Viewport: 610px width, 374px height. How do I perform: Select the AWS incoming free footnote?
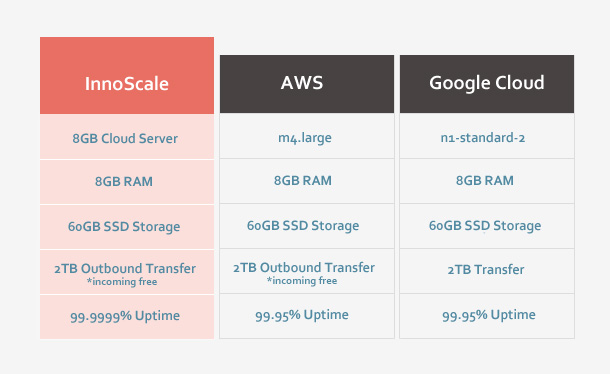[x=302, y=281]
